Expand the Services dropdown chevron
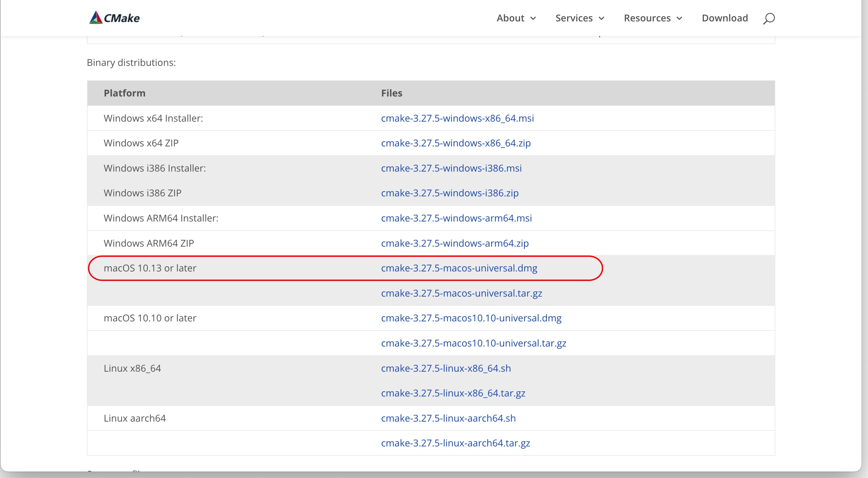868x478 pixels. point(602,18)
